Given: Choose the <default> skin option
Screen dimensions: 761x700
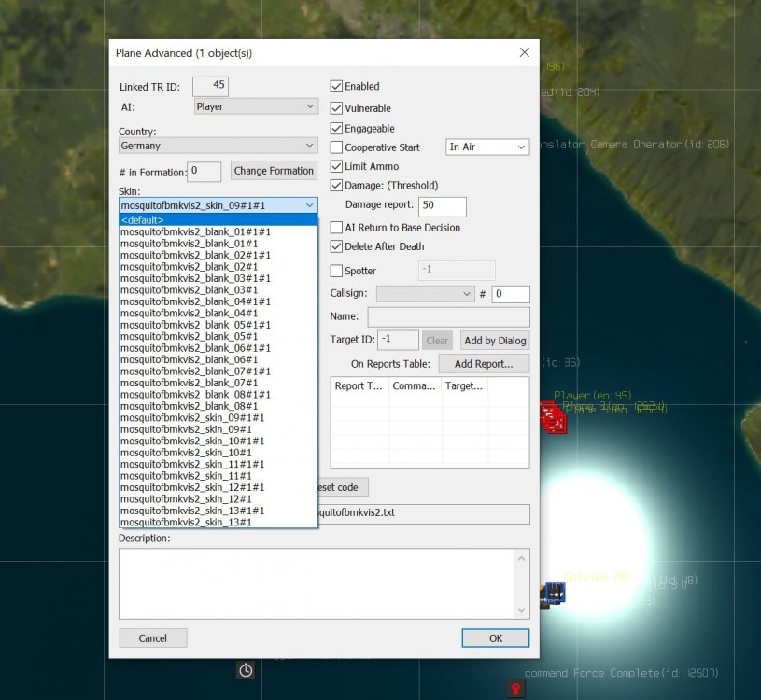Looking at the screenshot, I should [218, 220].
